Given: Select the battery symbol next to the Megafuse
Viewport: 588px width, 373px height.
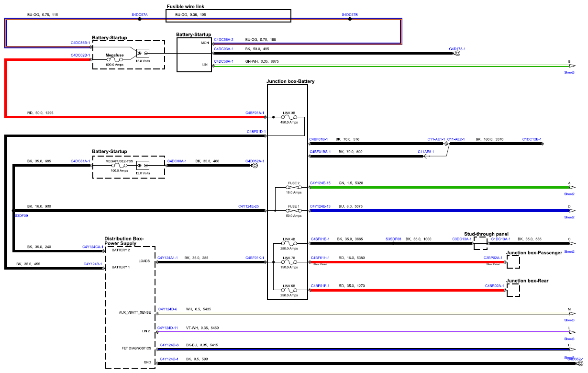Looking at the screenshot, I should [143, 53].
